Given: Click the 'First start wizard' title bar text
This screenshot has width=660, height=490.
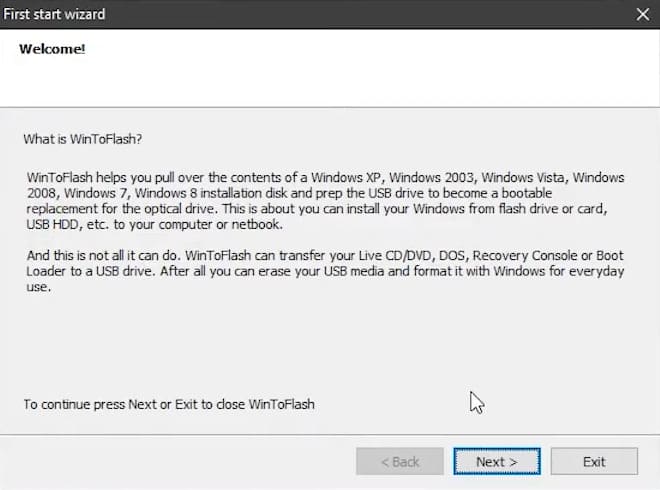Looking at the screenshot, I should 56,14.
